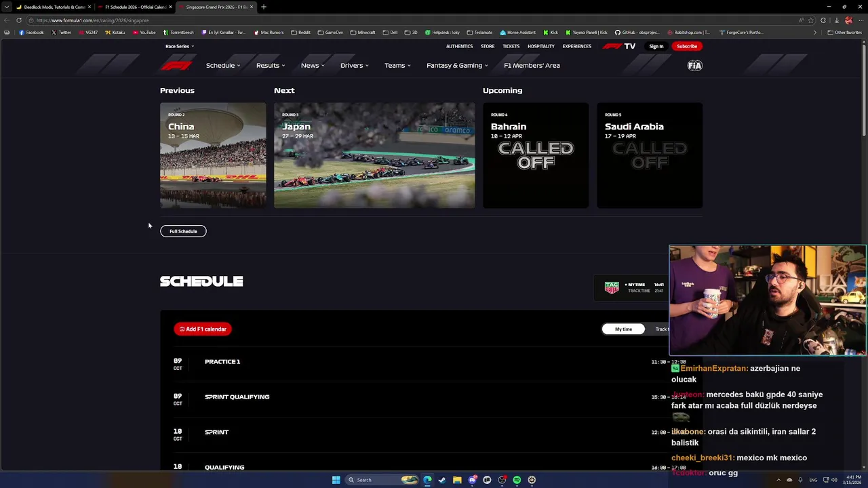Close the Singapore Grand Prix tab
The height and width of the screenshot is (488, 868).
click(x=252, y=7)
